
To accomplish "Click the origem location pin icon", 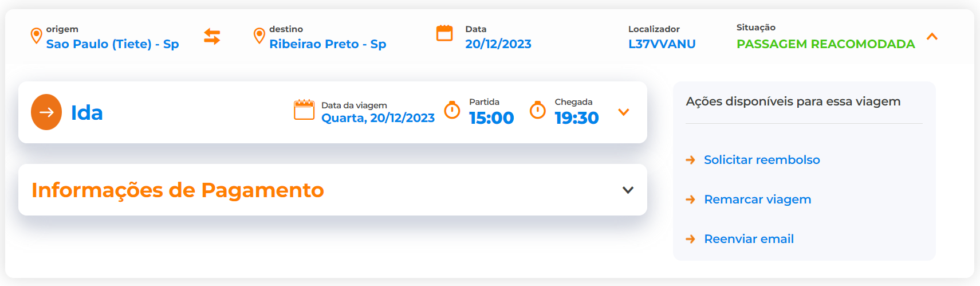I will (36, 36).
